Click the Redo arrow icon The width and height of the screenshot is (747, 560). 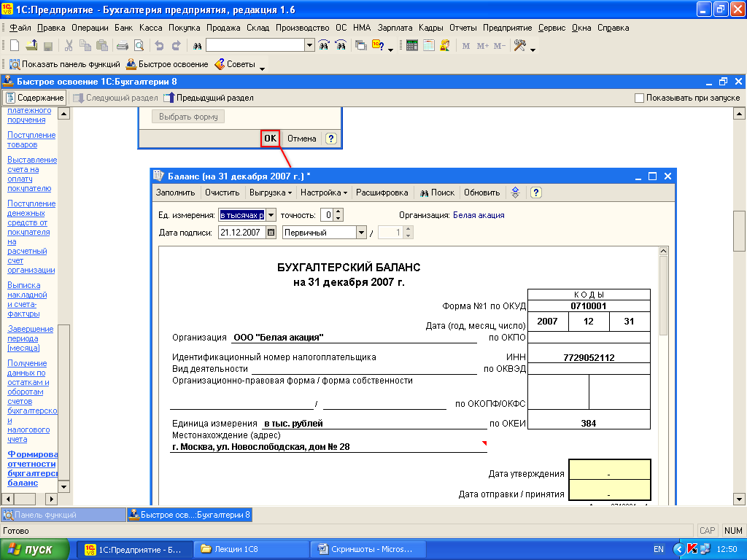click(x=176, y=46)
